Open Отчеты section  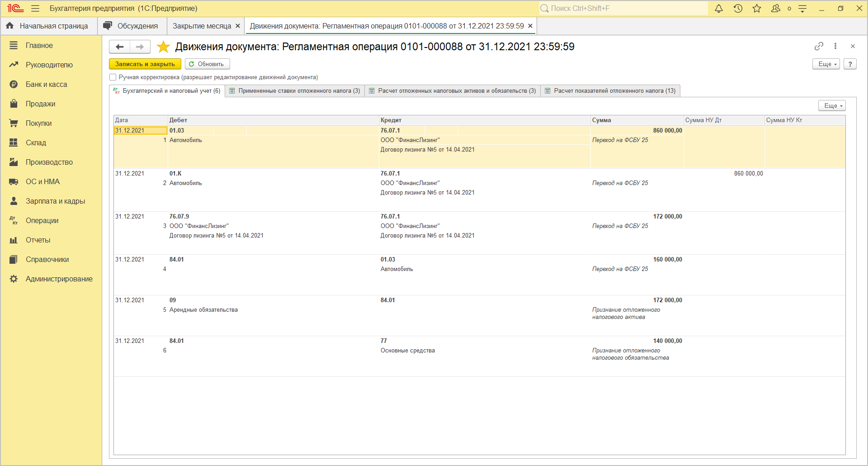tap(38, 240)
